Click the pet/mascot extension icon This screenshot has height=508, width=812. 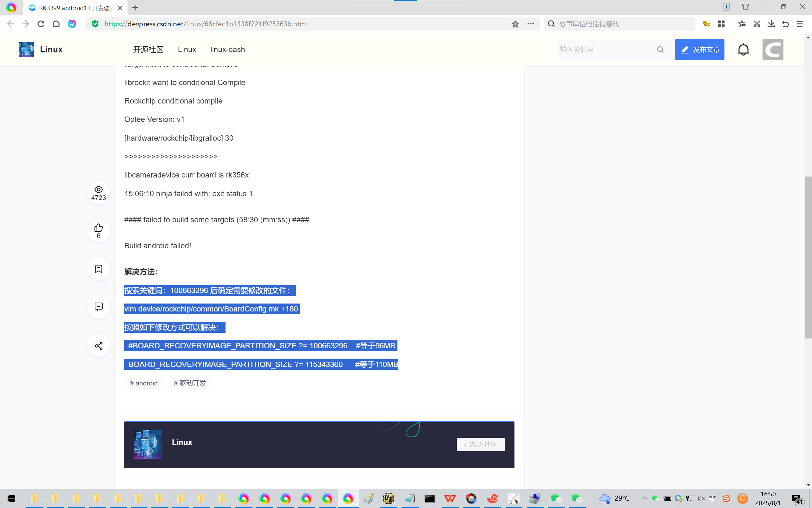tap(707, 24)
